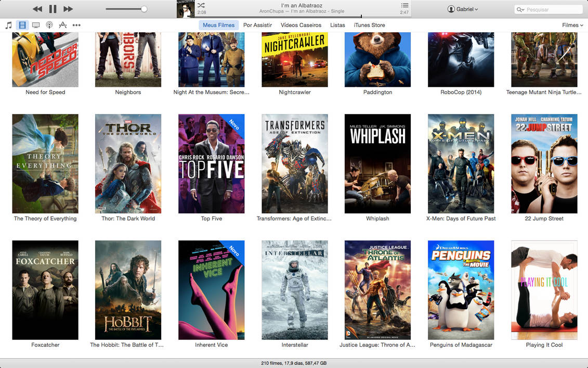Select the Nightcrawler poster
The height and width of the screenshot is (368, 588).
coord(295,59)
